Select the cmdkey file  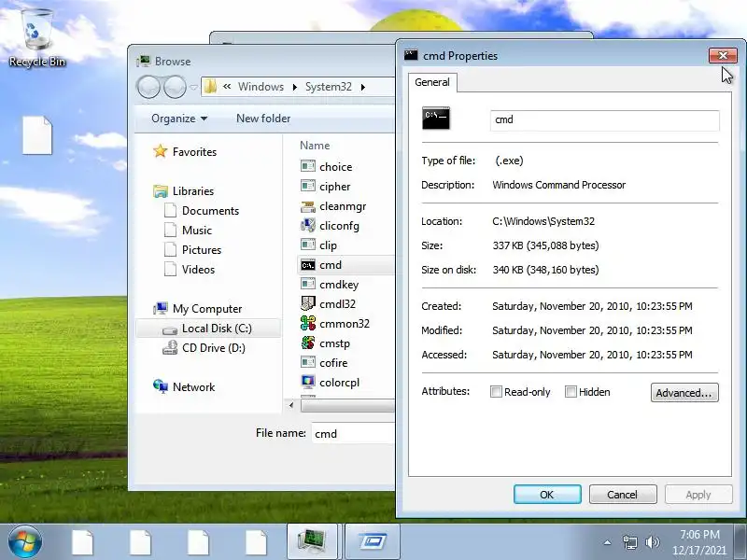coord(339,285)
